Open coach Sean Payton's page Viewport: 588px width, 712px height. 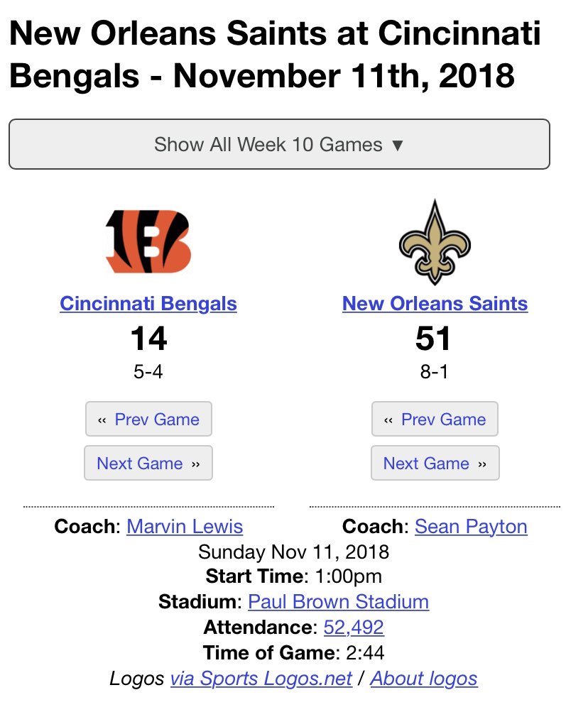471,527
